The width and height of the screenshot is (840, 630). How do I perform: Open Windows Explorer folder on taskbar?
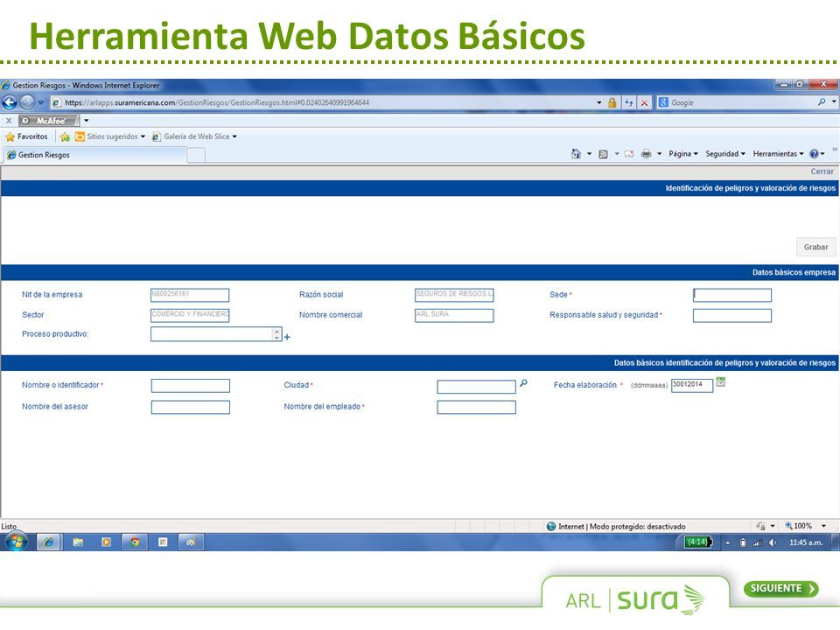click(78, 542)
